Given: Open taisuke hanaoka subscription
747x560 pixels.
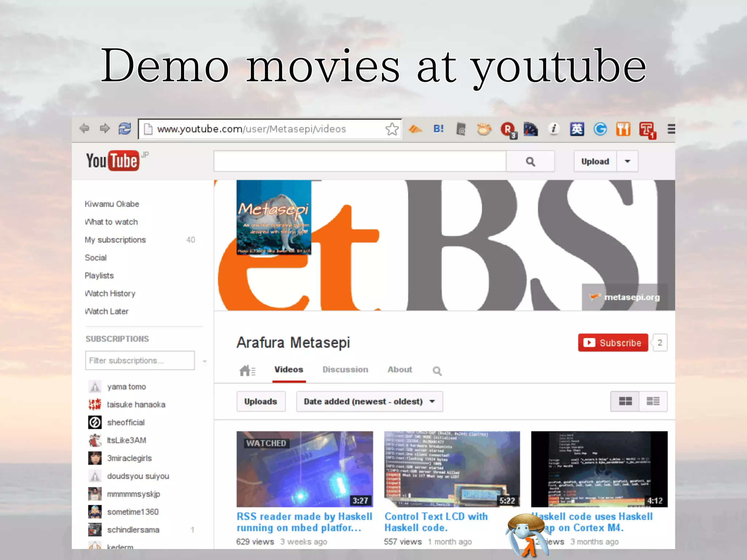Looking at the screenshot, I should 136,404.
